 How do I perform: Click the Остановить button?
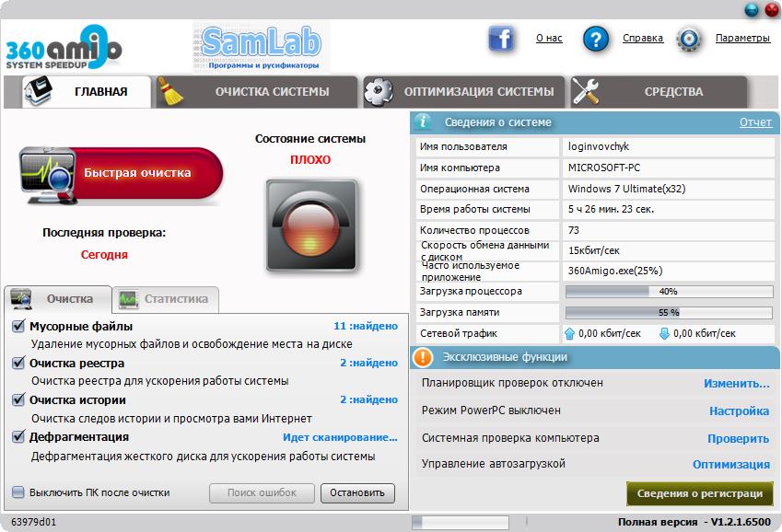click(357, 492)
